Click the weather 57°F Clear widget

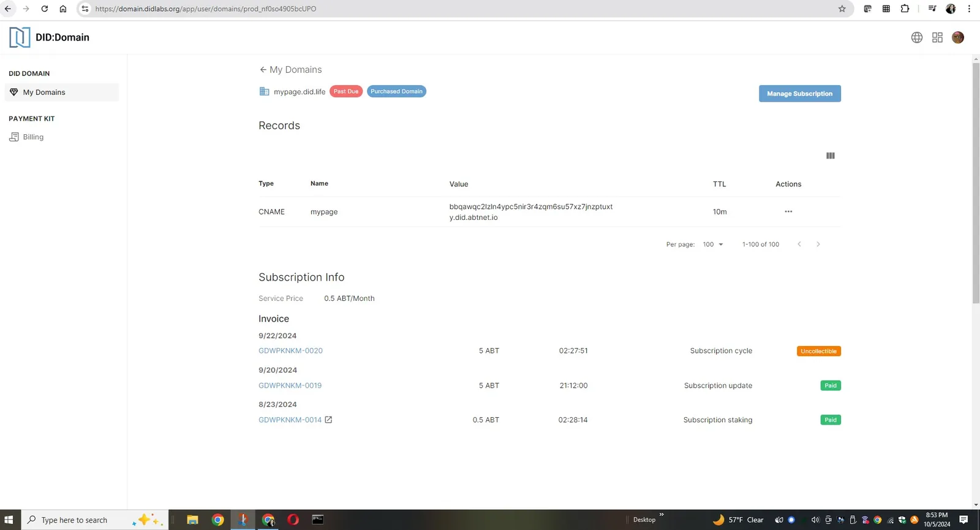pyautogui.click(x=738, y=520)
